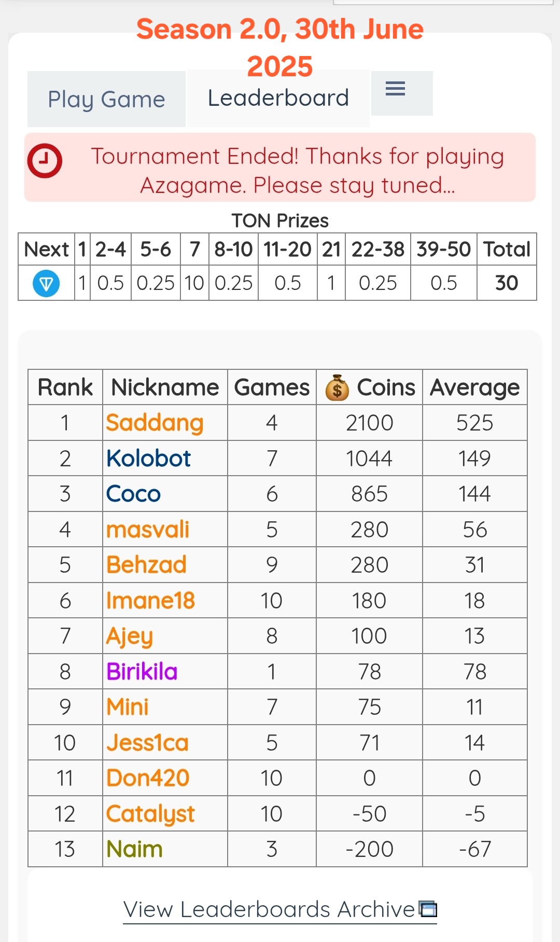Click the Average column header
Image resolution: width=560 pixels, height=942 pixels.
tap(474, 387)
